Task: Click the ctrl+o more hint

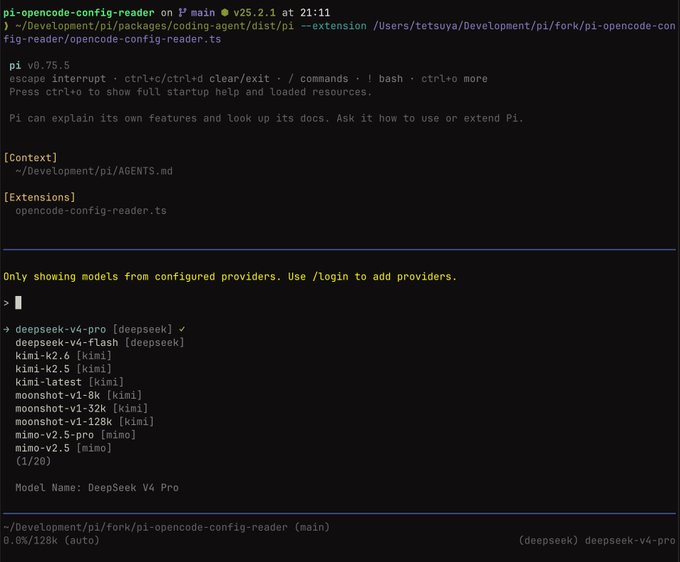Action: coord(454,78)
